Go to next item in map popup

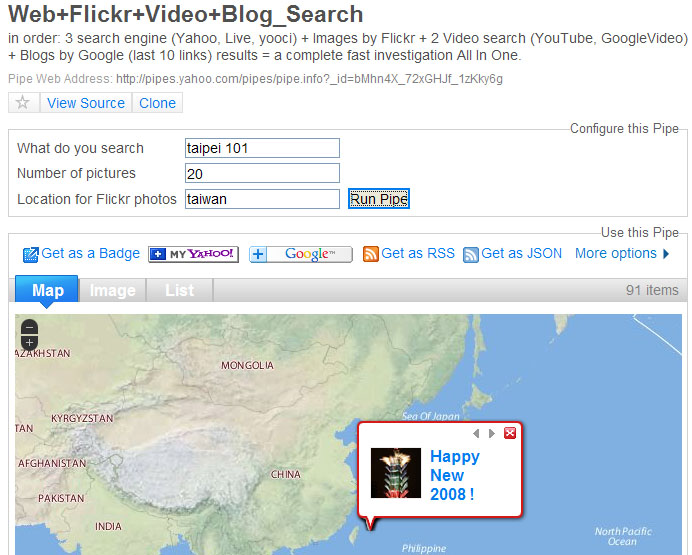pos(492,433)
